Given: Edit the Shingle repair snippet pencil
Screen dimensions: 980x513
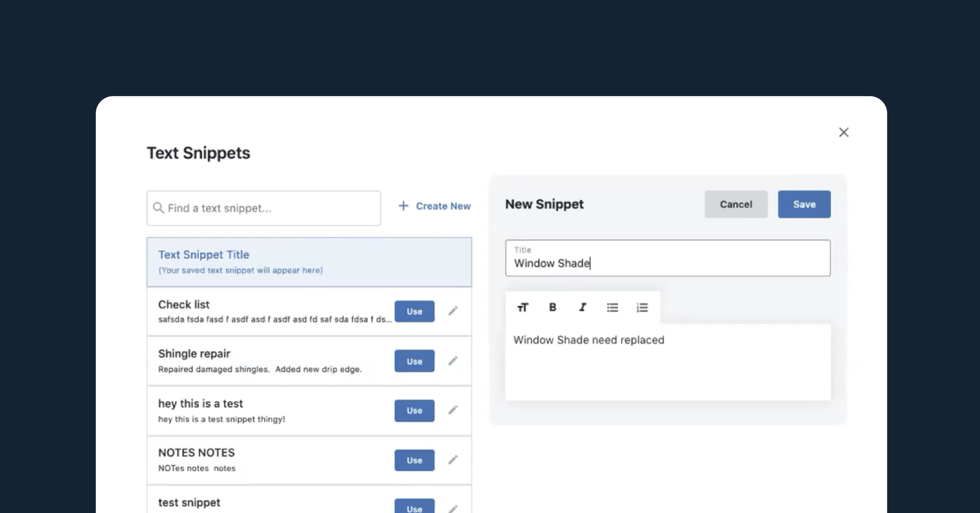Looking at the screenshot, I should coord(453,360).
